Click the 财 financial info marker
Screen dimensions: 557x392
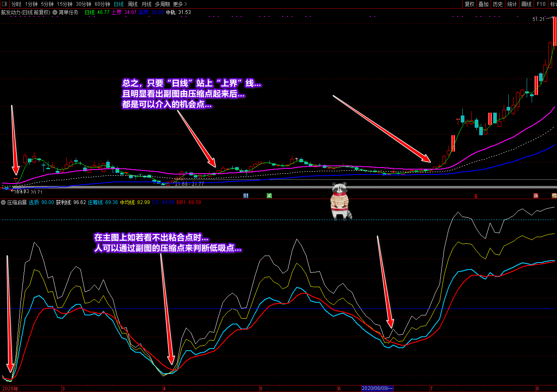click(x=246, y=196)
